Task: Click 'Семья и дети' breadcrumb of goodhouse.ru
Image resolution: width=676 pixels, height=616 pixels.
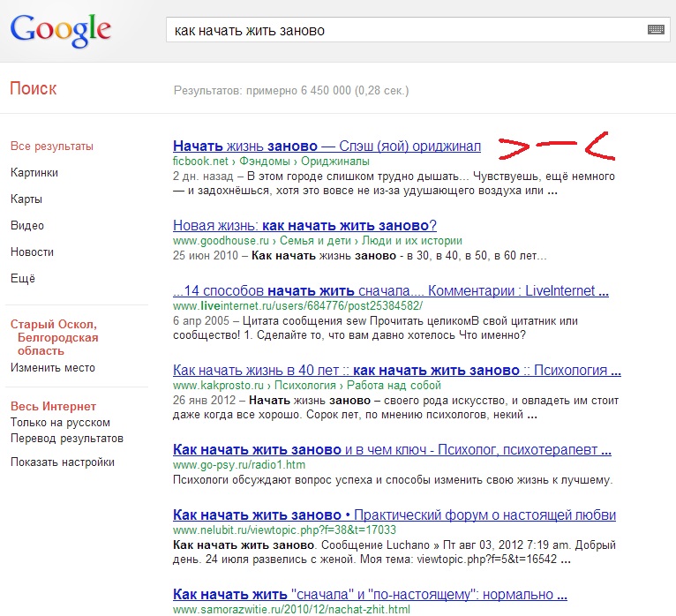Action: 315,241
